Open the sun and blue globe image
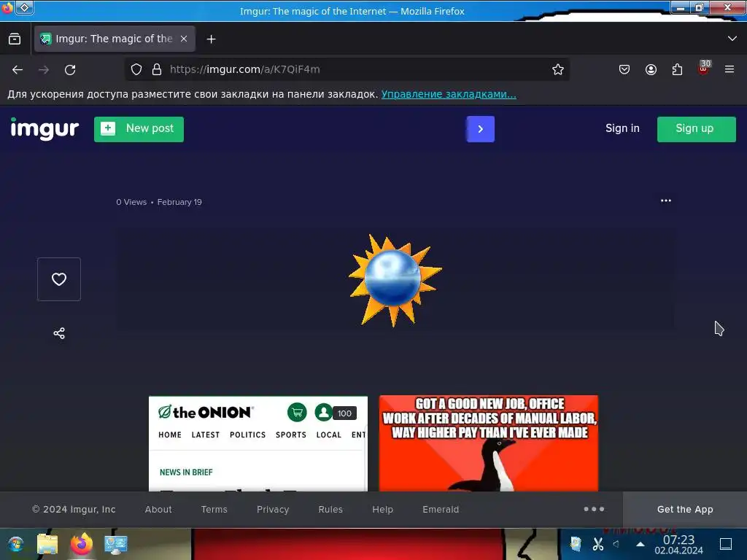Screen dimensions: 747x560 click(x=395, y=281)
